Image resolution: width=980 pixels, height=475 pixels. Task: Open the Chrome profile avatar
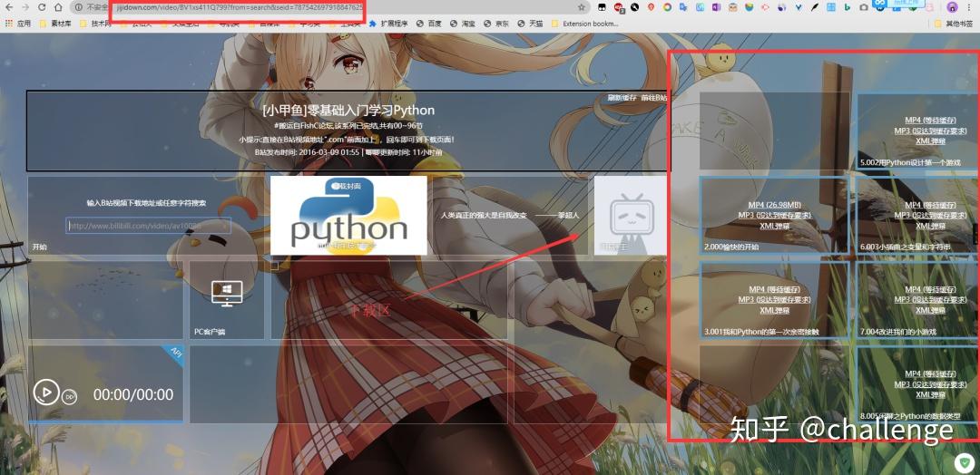(953, 7)
